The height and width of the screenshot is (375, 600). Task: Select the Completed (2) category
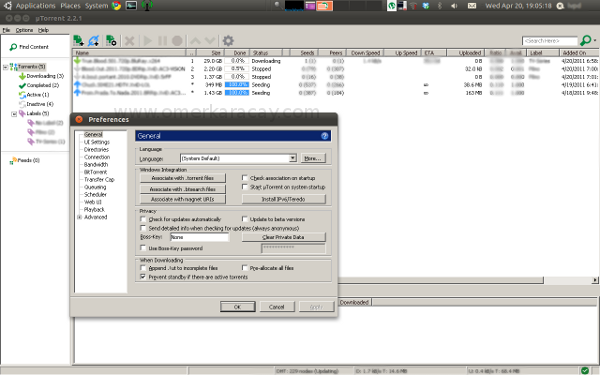coord(39,85)
